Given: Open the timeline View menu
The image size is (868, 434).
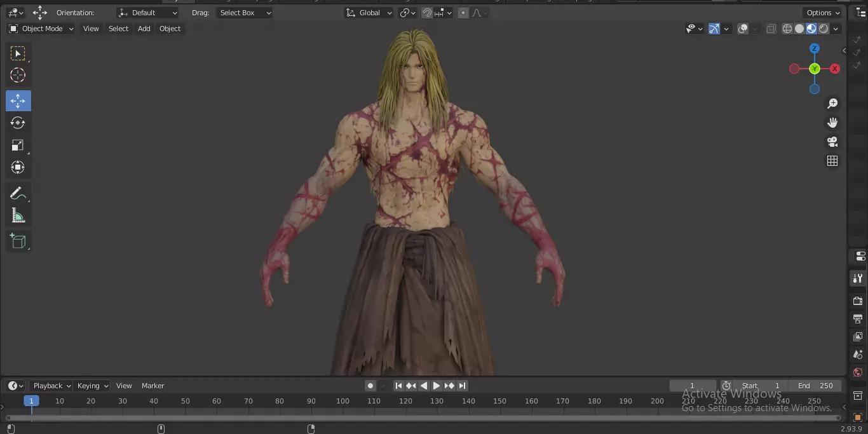Looking at the screenshot, I should 124,386.
